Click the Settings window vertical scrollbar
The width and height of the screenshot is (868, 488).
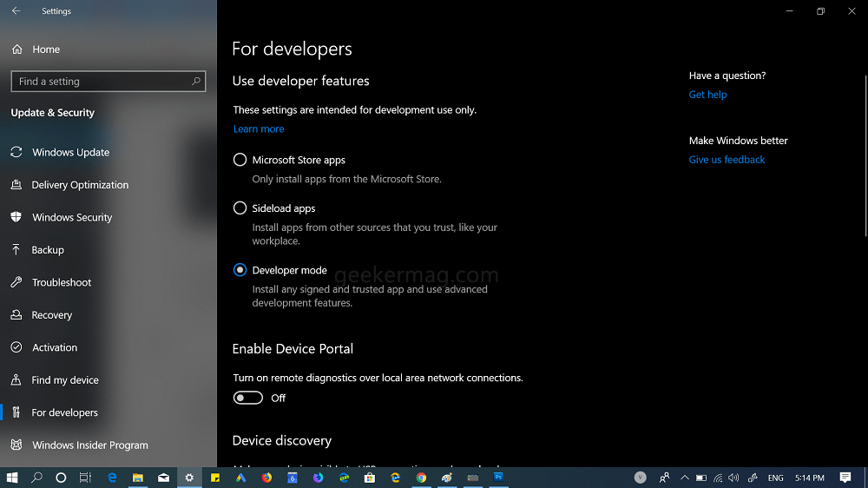pyautogui.click(x=865, y=155)
